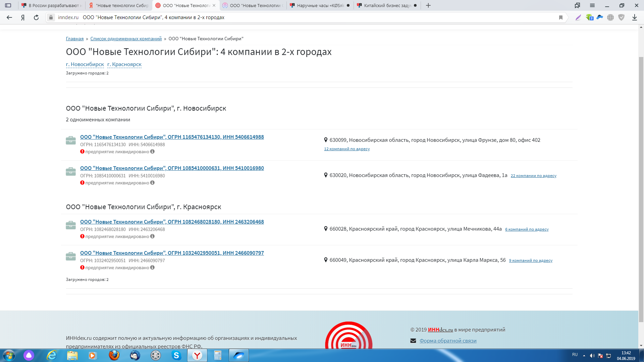The image size is (644, 362).
Task: Open Yandex home via the Я button
Action: [x=23, y=17]
